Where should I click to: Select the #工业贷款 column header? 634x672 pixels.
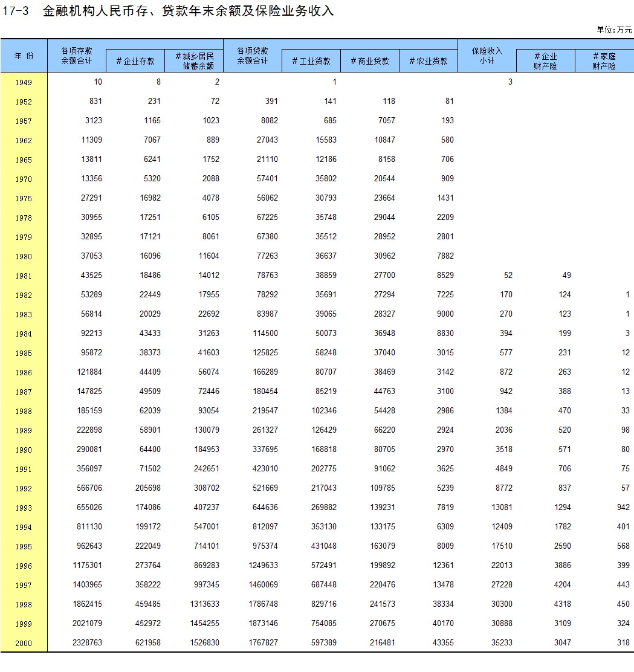[x=311, y=61]
